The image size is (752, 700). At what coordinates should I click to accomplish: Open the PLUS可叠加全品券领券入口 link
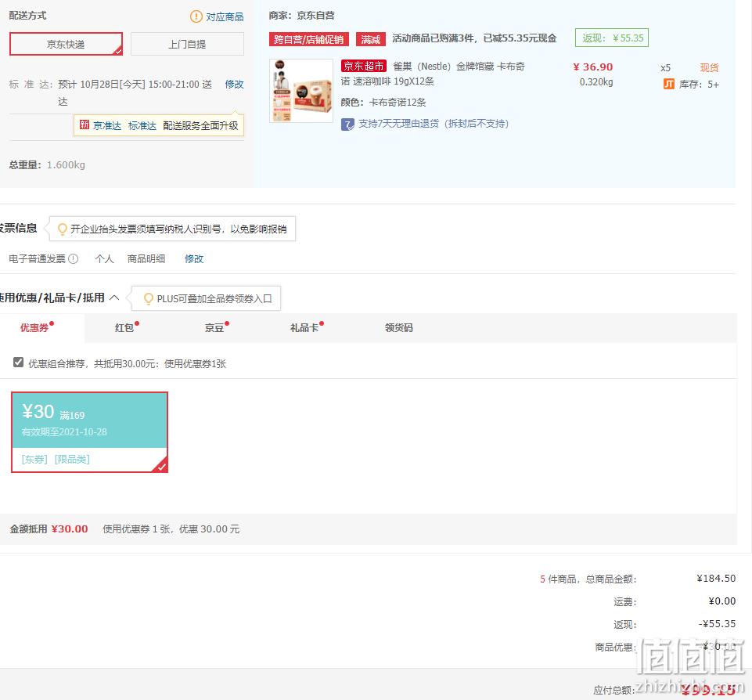pos(214,299)
